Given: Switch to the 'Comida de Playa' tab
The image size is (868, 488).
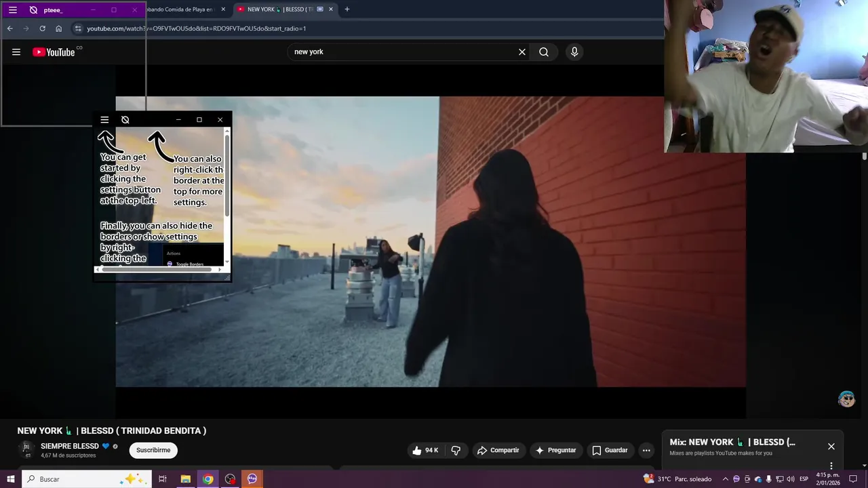Looking at the screenshot, I should (180, 9).
